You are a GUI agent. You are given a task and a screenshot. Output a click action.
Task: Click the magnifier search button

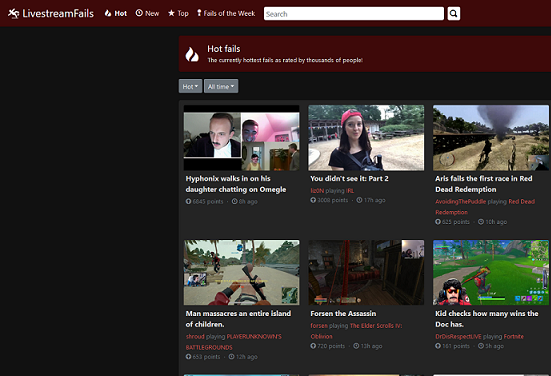click(x=454, y=14)
